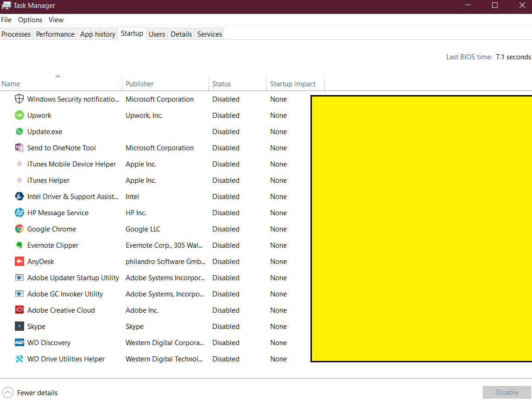Select the AnyDesk row name
This screenshot has width=532, height=405.
(x=41, y=261)
